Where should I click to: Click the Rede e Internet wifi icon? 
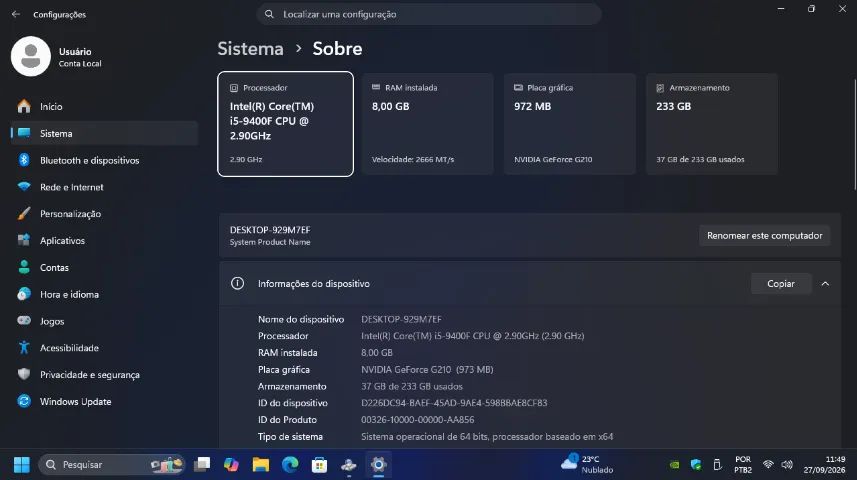pos(24,186)
